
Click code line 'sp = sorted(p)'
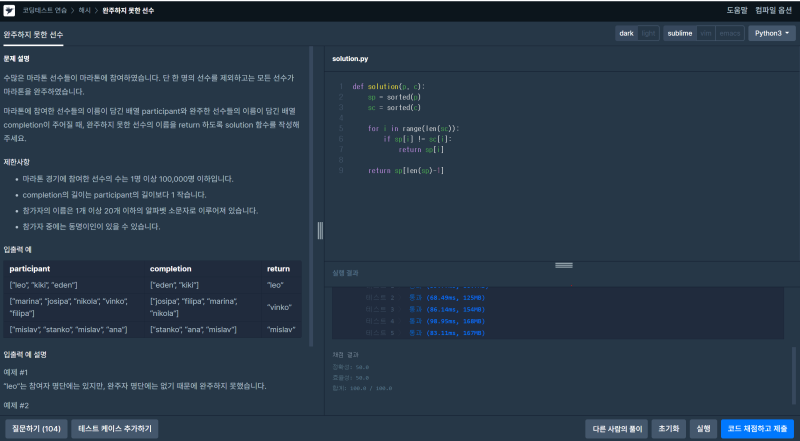394,96
